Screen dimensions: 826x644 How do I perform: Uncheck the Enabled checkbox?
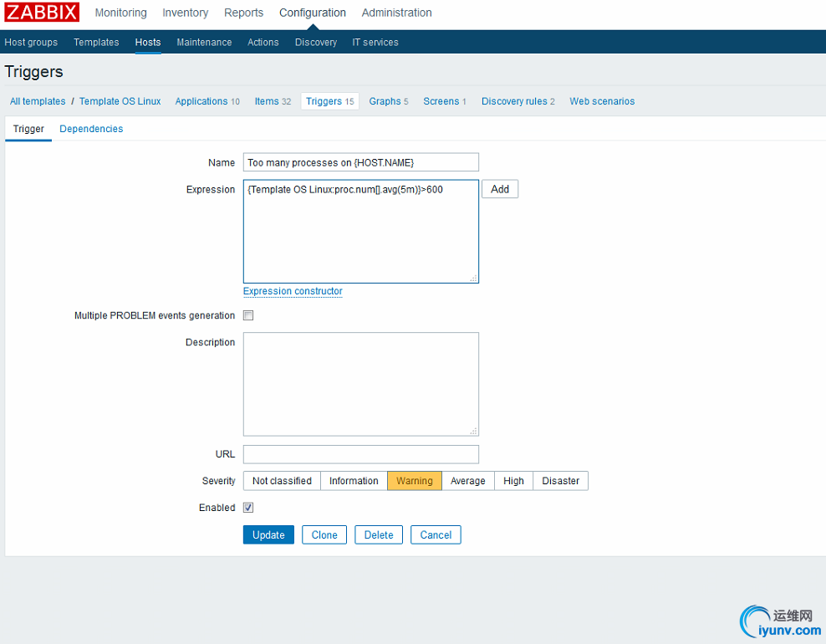[248, 508]
